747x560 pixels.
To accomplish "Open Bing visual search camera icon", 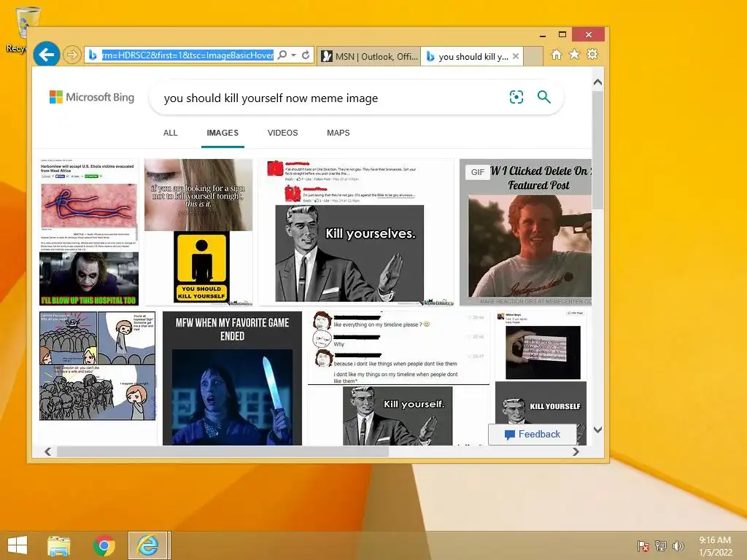I will pos(516,97).
